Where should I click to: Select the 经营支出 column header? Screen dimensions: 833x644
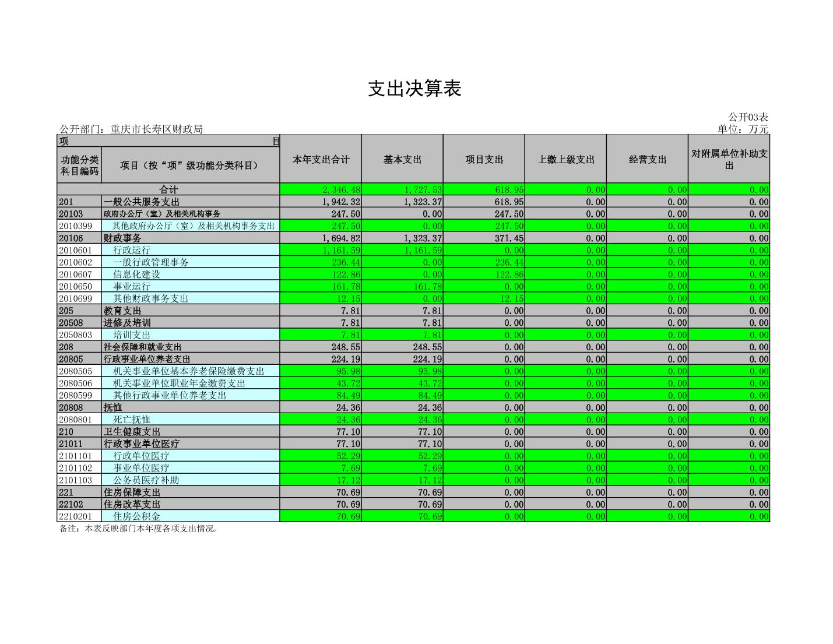point(647,160)
